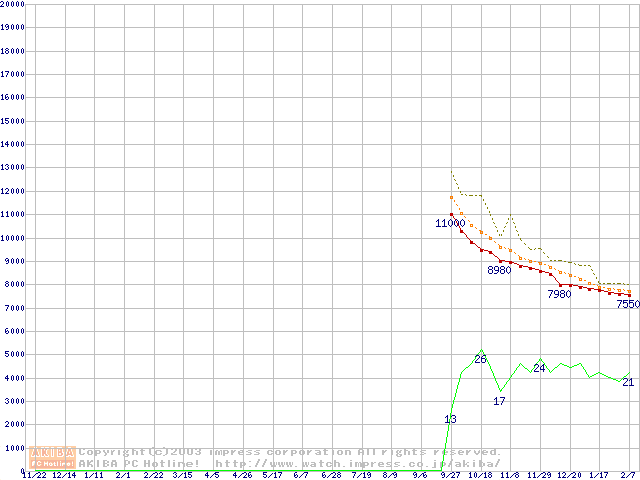Click the 7550 final price label

click(x=627, y=304)
